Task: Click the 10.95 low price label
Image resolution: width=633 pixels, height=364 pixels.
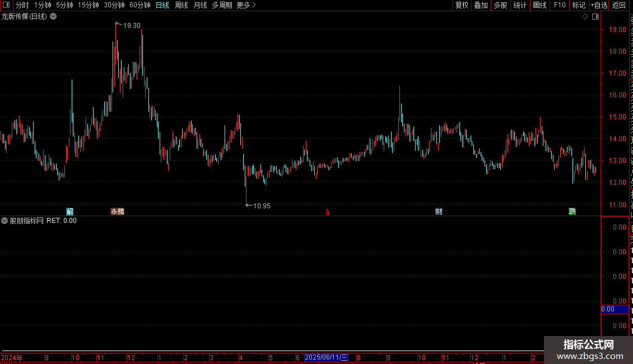Action: click(x=262, y=206)
